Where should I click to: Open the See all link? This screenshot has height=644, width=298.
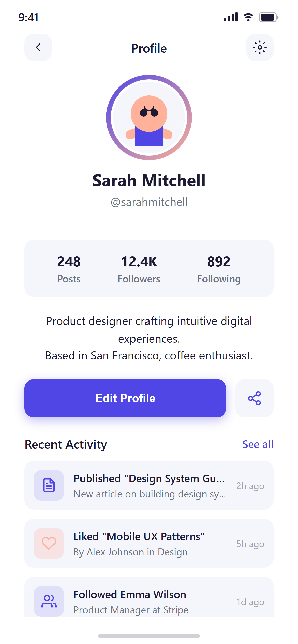pos(258,444)
